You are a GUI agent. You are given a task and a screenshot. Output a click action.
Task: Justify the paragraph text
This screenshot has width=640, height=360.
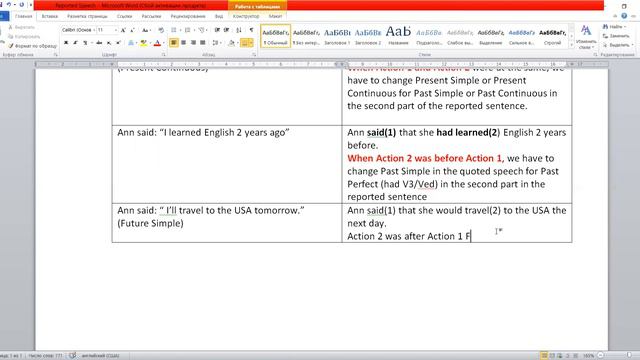point(202,42)
